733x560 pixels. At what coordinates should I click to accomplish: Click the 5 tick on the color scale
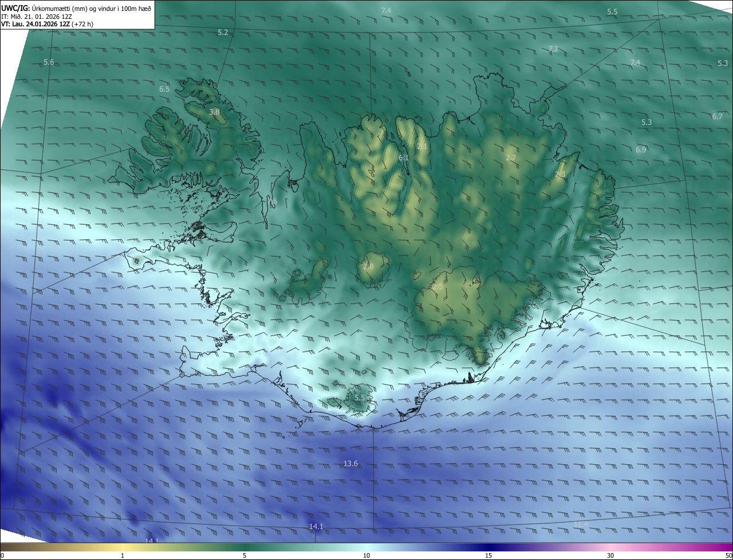245,555
